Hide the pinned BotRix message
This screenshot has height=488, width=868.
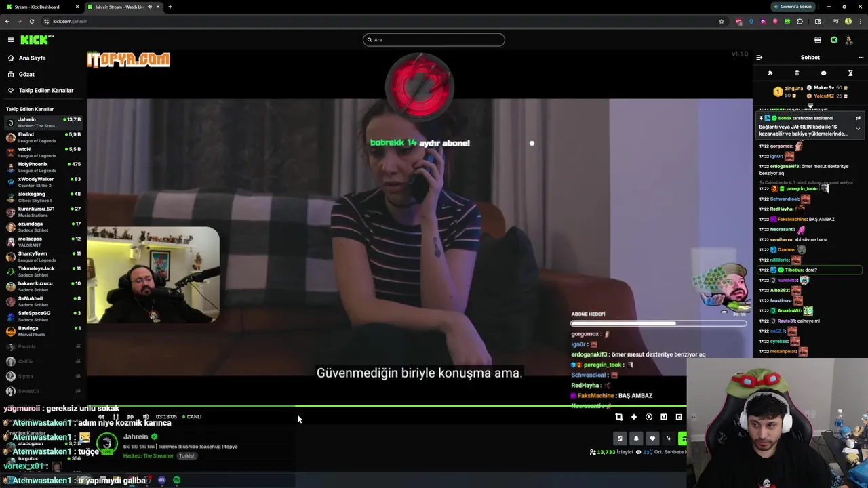[858, 118]
